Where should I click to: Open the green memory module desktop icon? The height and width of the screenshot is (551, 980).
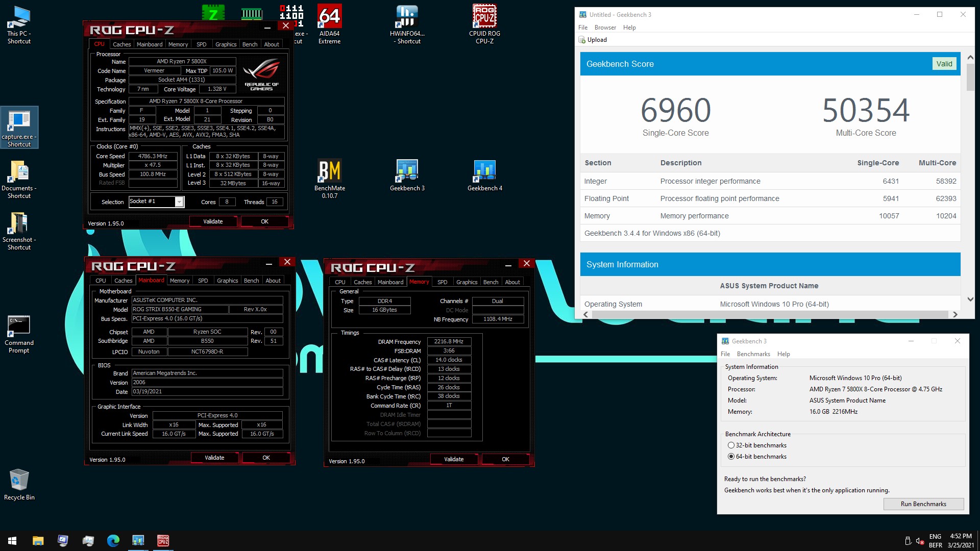click(252, 13)
